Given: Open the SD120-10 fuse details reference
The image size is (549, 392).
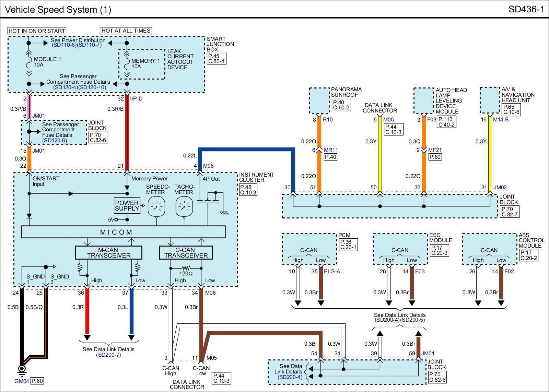Looking at the screenshot, I should coord(93,87).
